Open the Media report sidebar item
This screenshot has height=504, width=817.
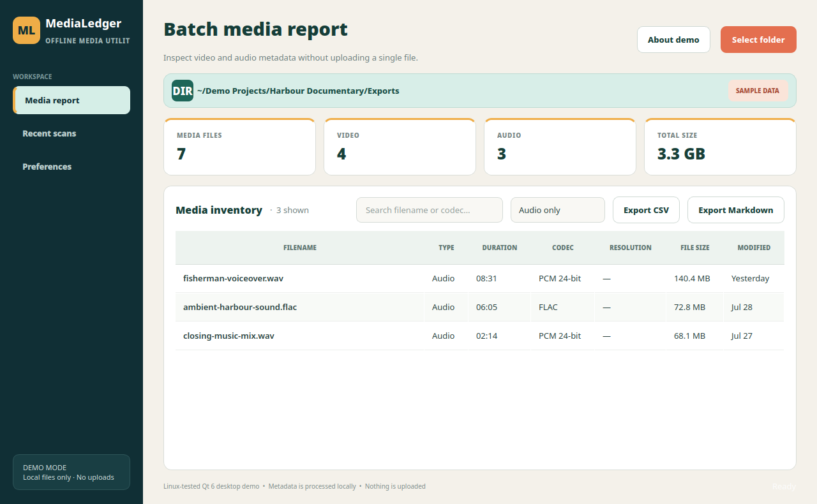coord(71,100)
